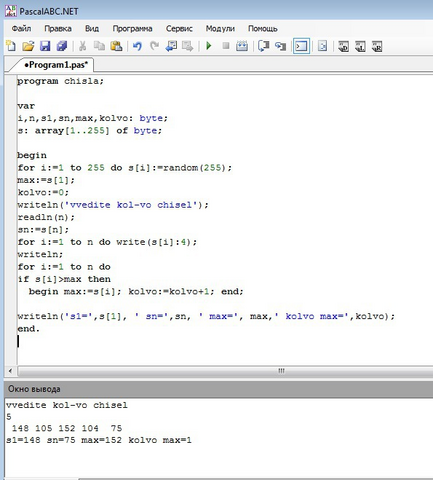The image size is (433, 480).
Task: Open the Программа menu
Action: (x=132, y=29)
